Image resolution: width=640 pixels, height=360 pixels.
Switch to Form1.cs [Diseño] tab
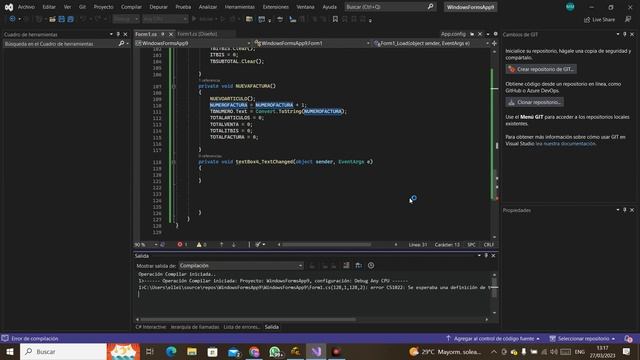198,34
